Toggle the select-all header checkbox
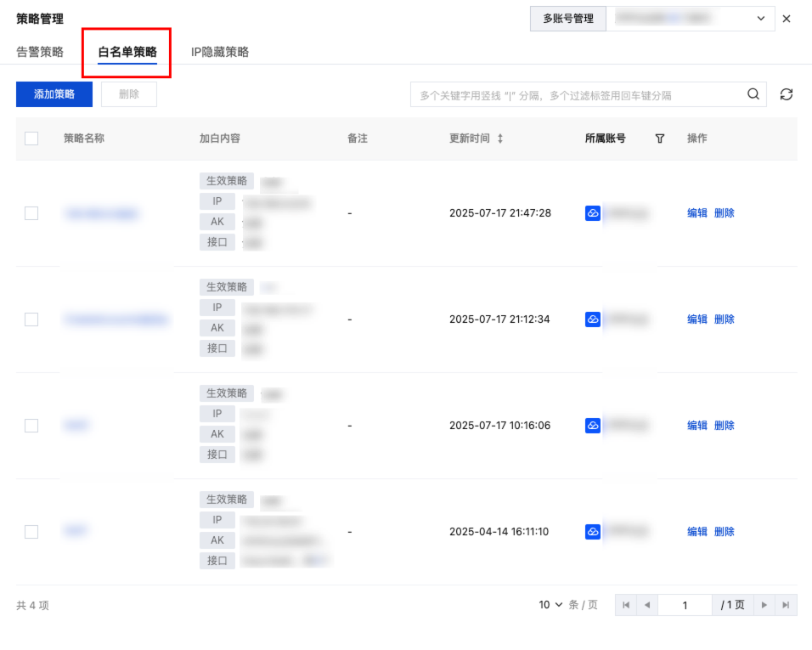 click(31, 138)
